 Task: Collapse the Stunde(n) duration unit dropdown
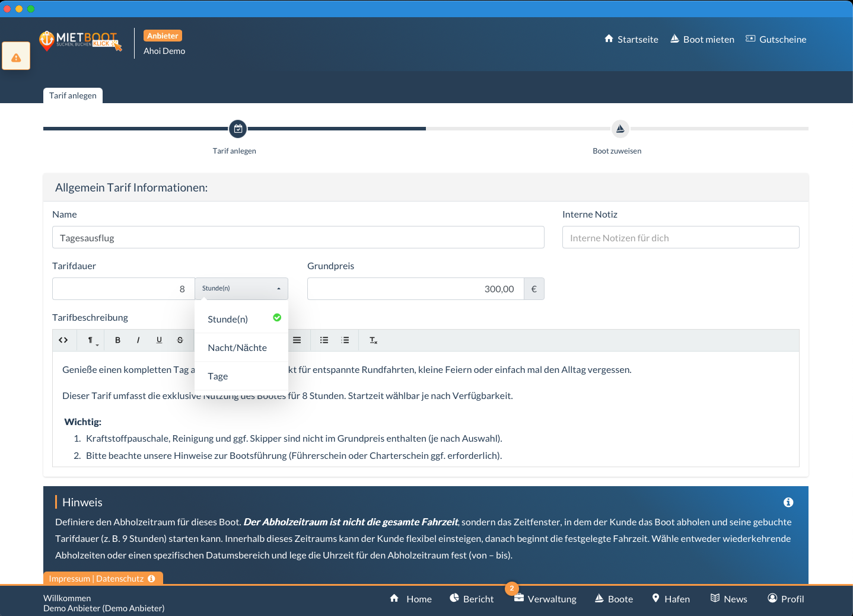[241, 289]
